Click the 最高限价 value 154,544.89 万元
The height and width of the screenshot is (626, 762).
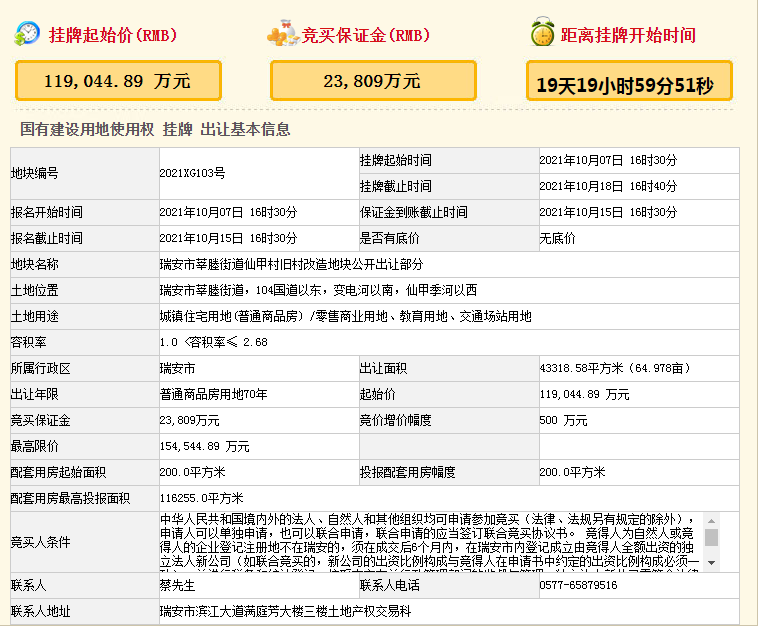pyautogui.click(x=205, y=446)
